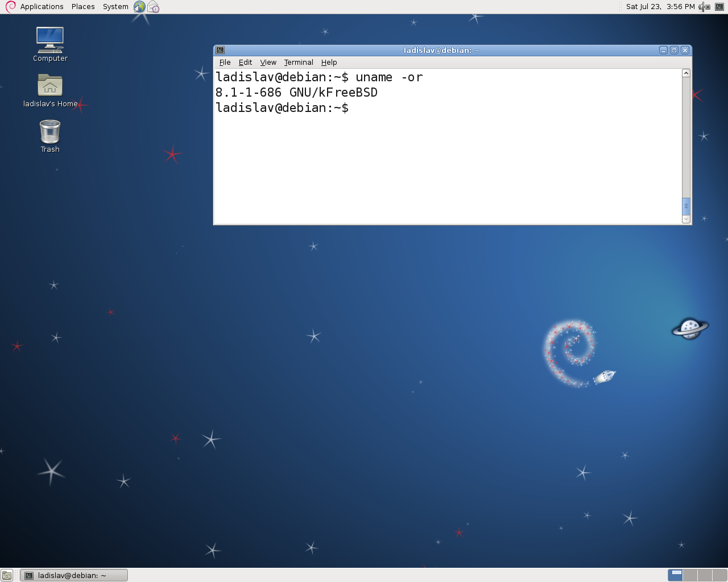This screenshot has width=728, height=582.
Task: Click the 'uname -or' command text
Action: [389, 77]
